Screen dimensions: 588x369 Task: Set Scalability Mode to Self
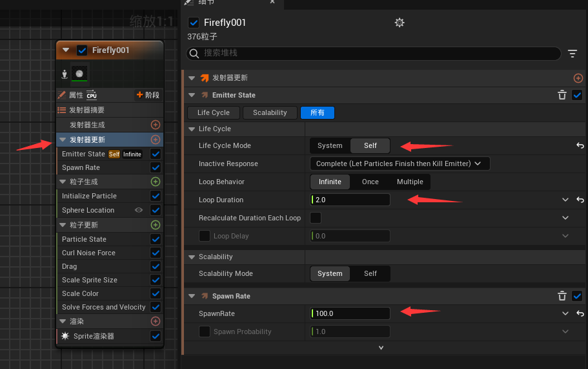370,273
